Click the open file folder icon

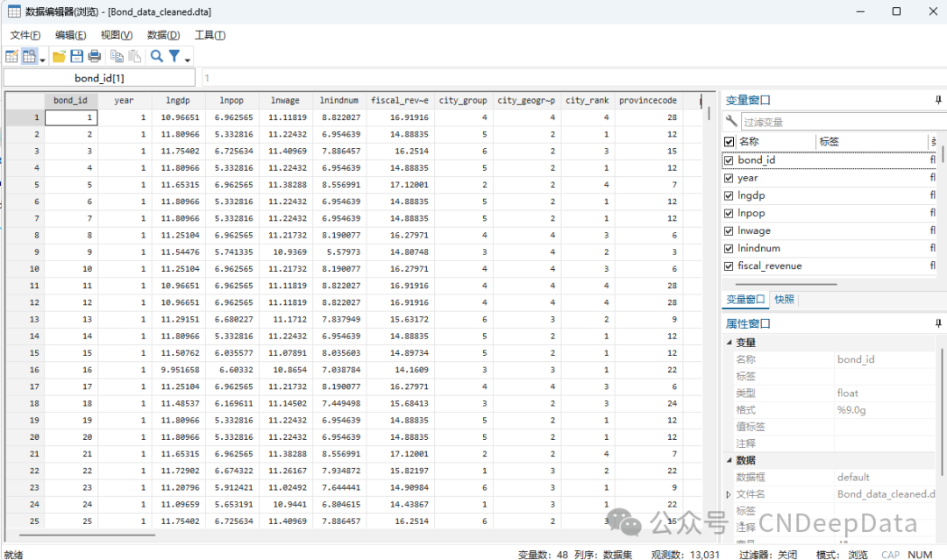click(60, 57)
